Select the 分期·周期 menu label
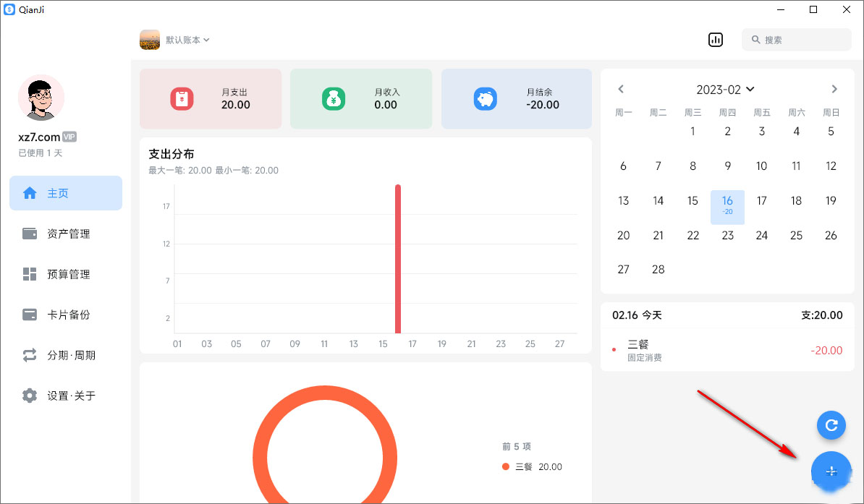This screenshot has height=504, width=864. 71,355
